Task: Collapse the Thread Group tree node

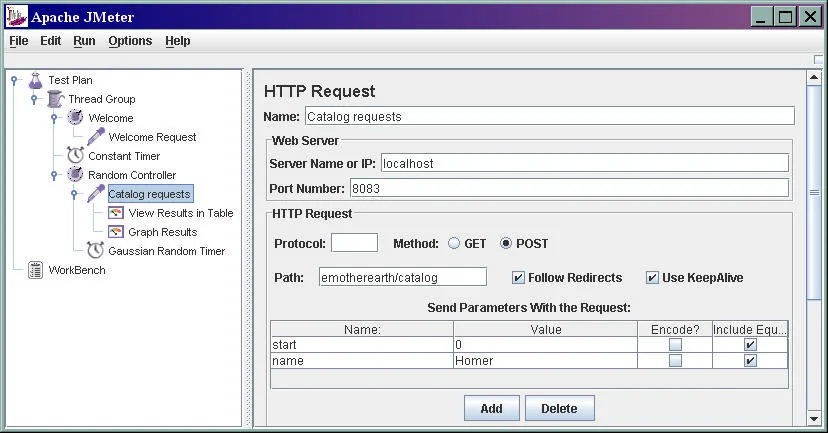Action: coord(34,99)
